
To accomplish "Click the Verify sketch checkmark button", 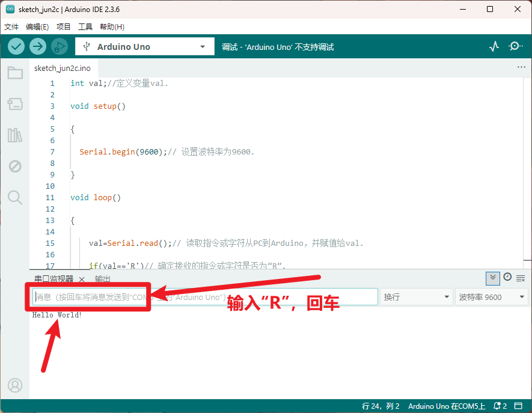I will 16,46.
